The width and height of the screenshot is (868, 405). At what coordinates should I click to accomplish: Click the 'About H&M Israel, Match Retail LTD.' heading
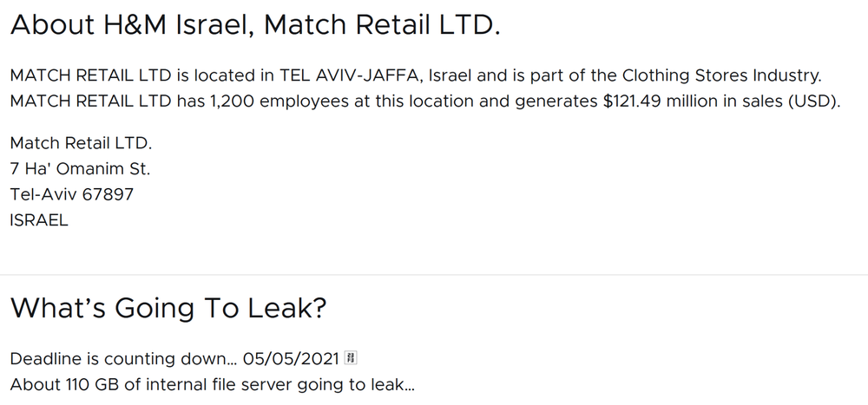coord(255,25)
